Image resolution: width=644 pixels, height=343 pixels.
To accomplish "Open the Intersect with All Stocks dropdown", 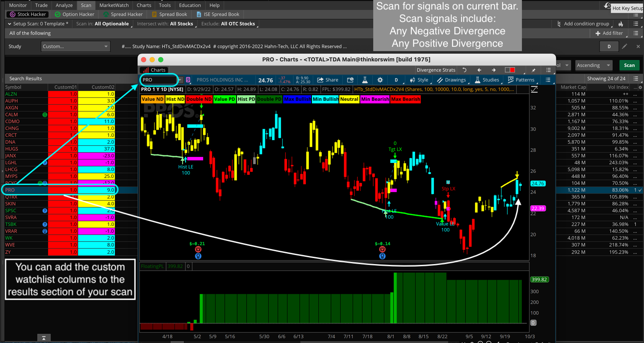I will point(182,24).
